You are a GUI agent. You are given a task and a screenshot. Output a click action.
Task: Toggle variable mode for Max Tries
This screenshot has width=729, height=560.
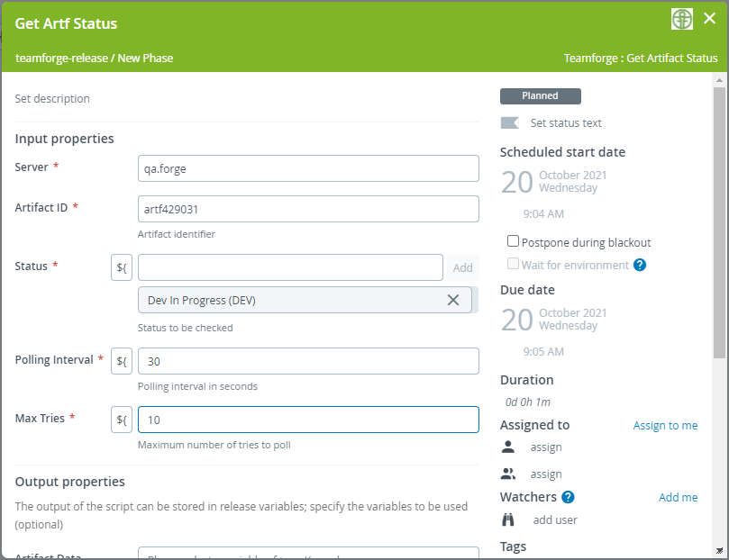122,420
